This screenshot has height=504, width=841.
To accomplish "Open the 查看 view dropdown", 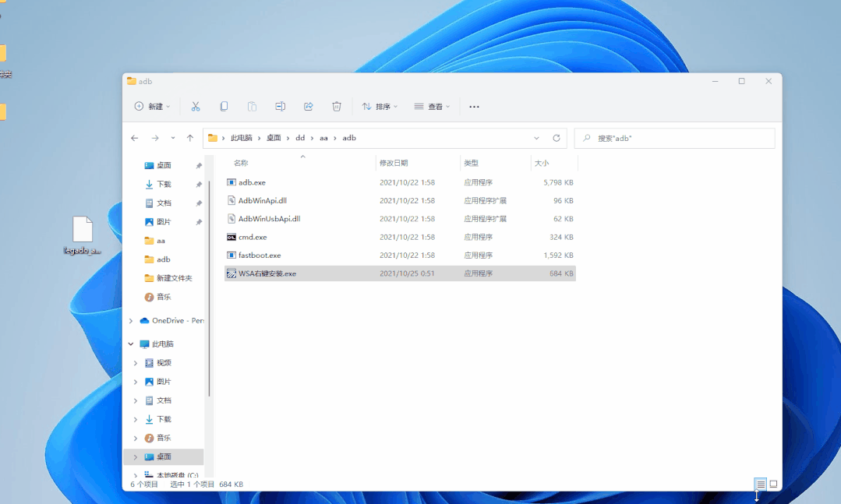I will [433, 106].
